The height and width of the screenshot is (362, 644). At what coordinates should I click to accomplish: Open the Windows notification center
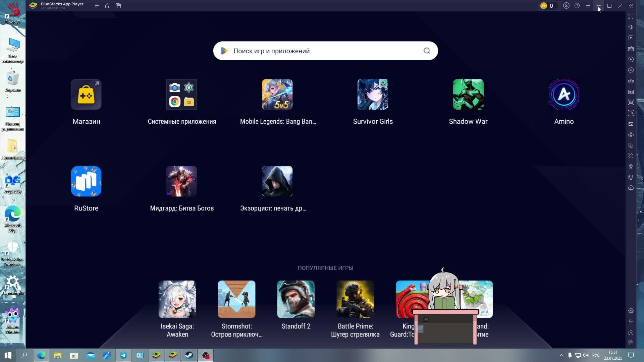pyautogui.click(x=631, y=355)
